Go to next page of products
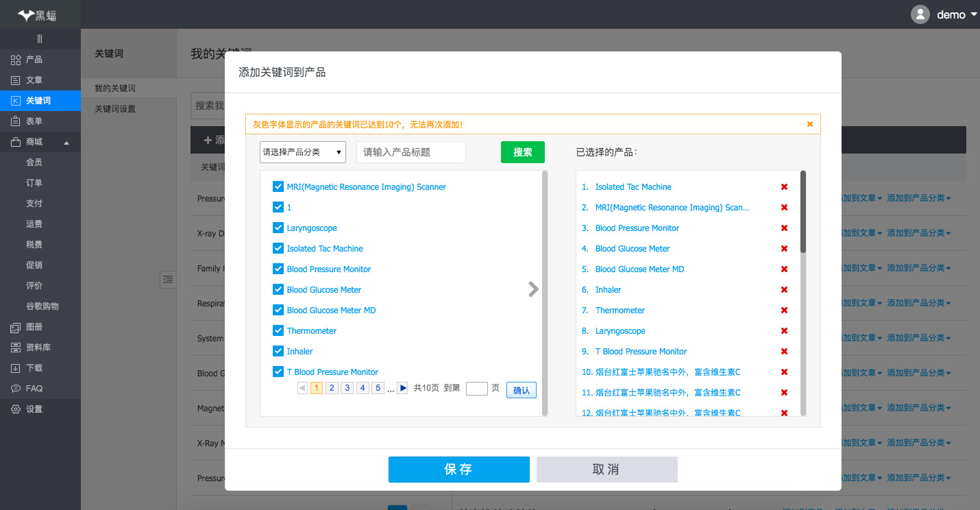980x510 pixels. [403, 388]
